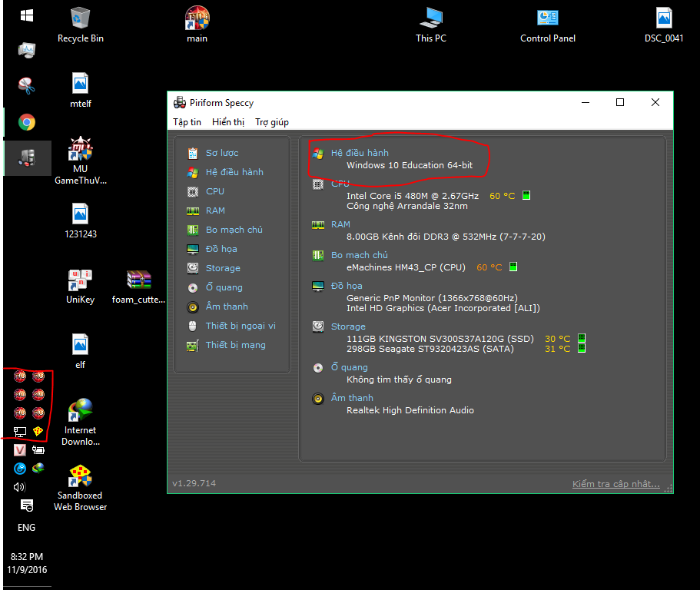The height and width of the screenshot is (590, 700).
Task: Select Công nghệ Arrandale 32nm text
Action: click(x=407, y=206)
